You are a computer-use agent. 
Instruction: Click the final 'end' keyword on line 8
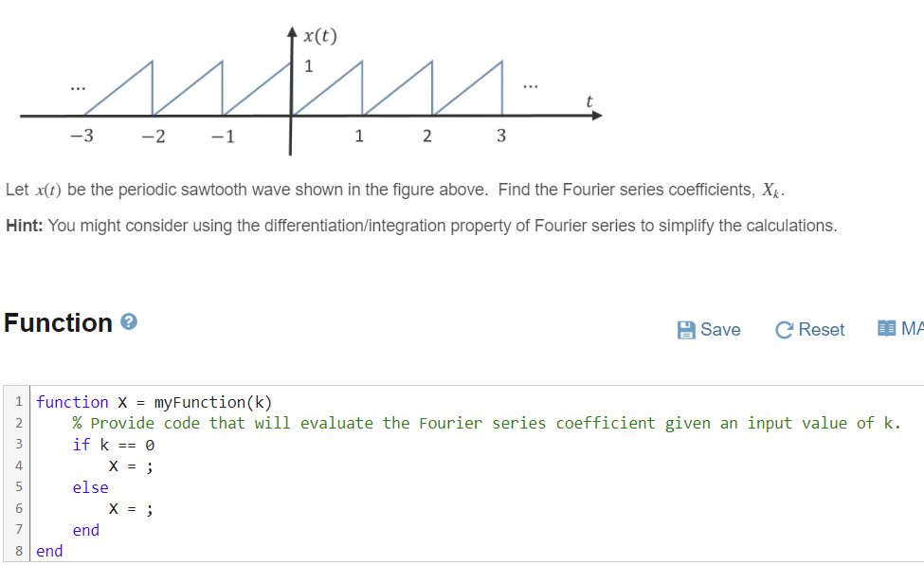click(x=48, y=551)
